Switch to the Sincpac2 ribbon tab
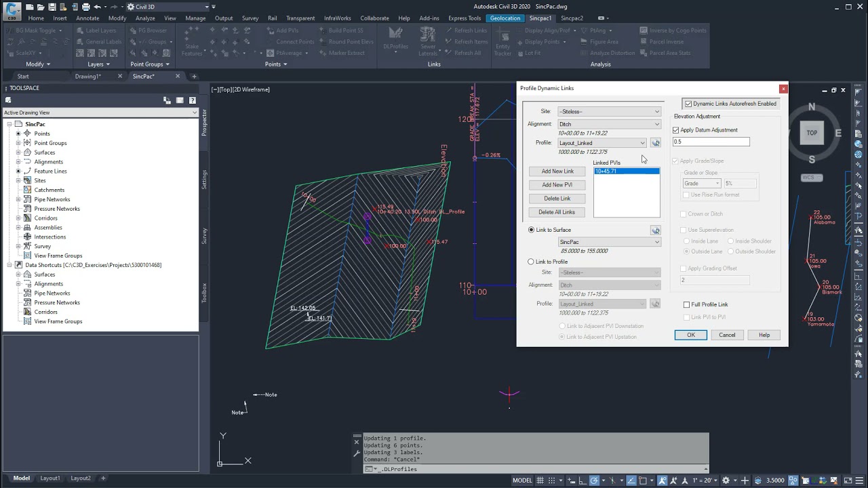 pyautogui.click(x=572, y=18)
